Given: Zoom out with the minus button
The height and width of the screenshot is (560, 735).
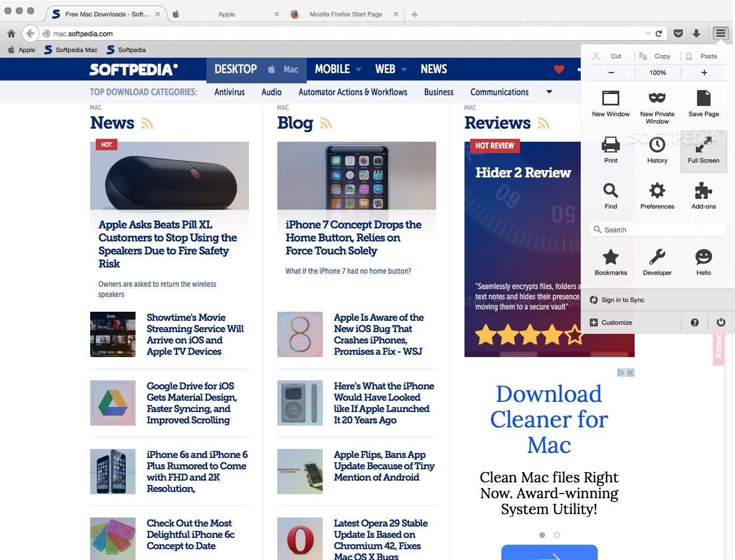Looking at the screenshot, I should point(611,73).
